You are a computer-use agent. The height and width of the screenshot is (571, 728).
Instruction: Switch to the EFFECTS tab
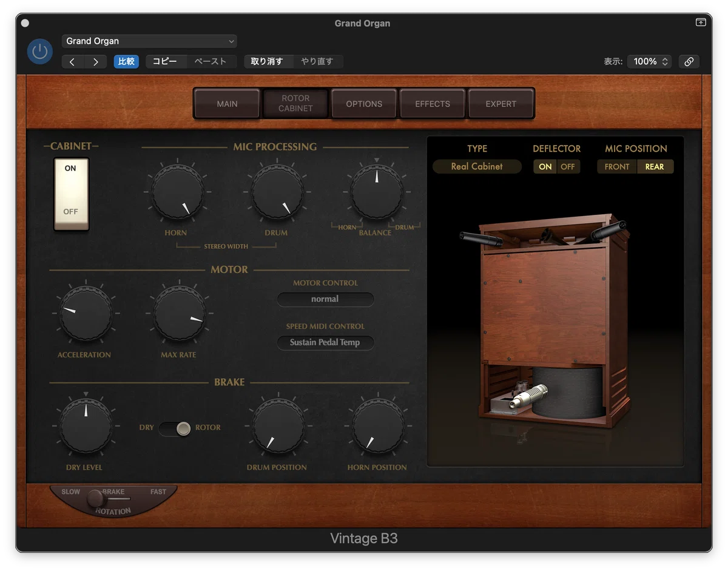pos(433,104)
